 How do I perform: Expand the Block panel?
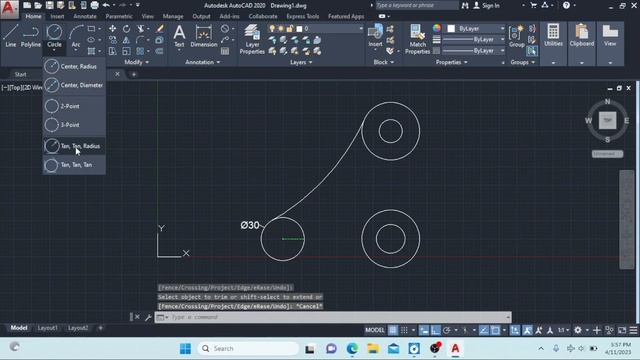pos(384,62)
